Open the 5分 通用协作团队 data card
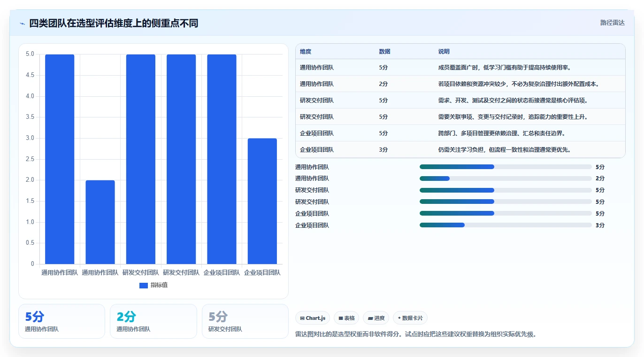This screenshot has height=357, width=644. click(61, 321)
